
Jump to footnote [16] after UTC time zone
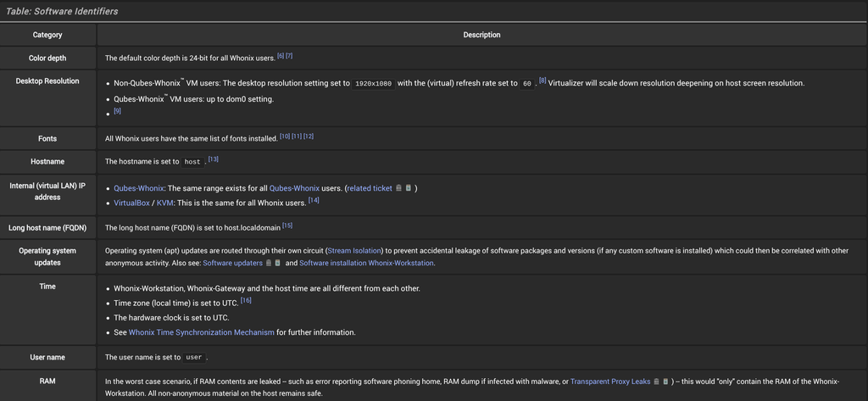click(247, 301)
